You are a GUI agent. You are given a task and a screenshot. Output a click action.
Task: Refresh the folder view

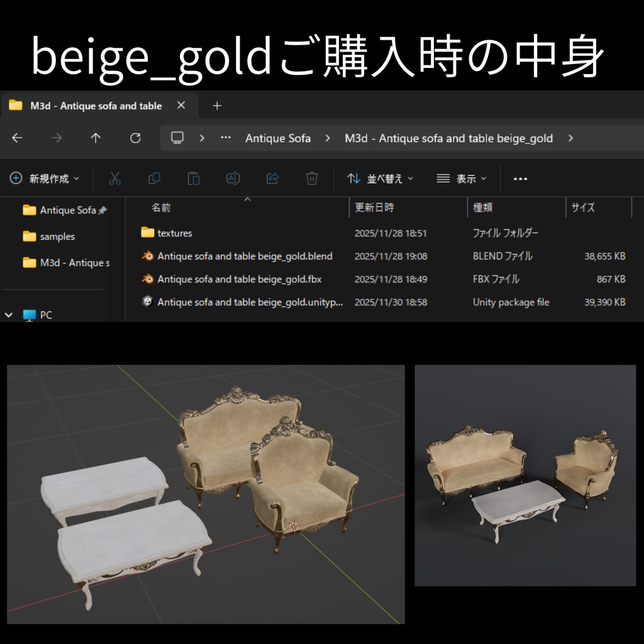click(136, 138)
